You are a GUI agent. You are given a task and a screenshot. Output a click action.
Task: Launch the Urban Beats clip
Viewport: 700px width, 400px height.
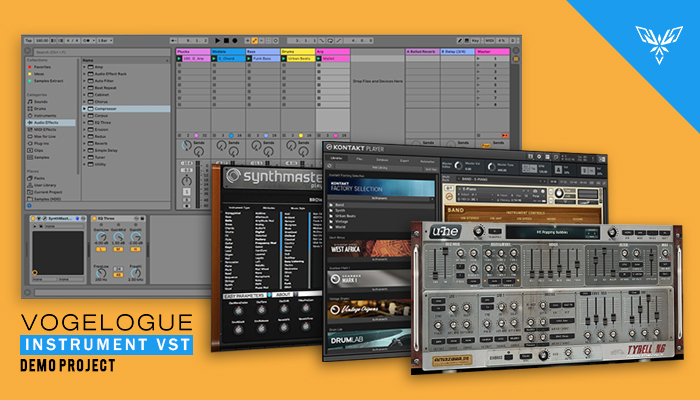(x=283, y=58)
